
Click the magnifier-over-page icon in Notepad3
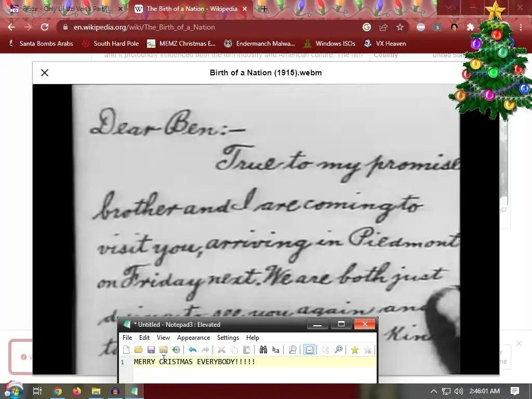coord(292,350)
